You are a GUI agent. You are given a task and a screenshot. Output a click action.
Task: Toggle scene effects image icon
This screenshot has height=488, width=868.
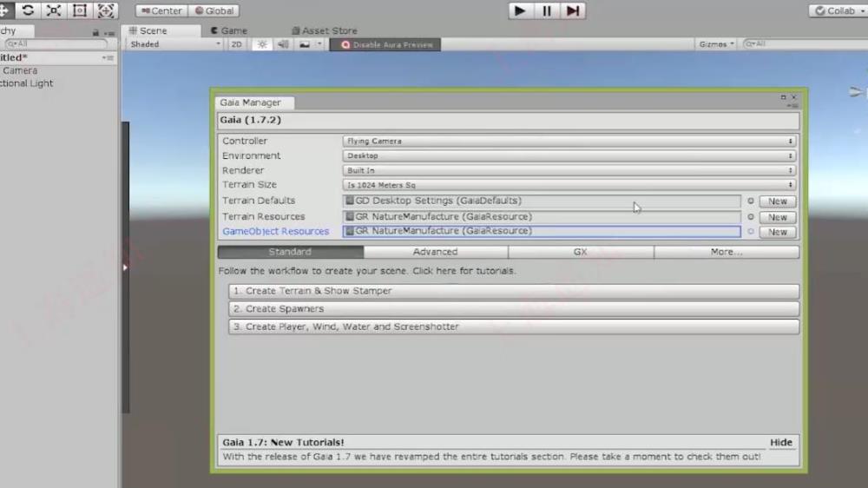[305, 44]
